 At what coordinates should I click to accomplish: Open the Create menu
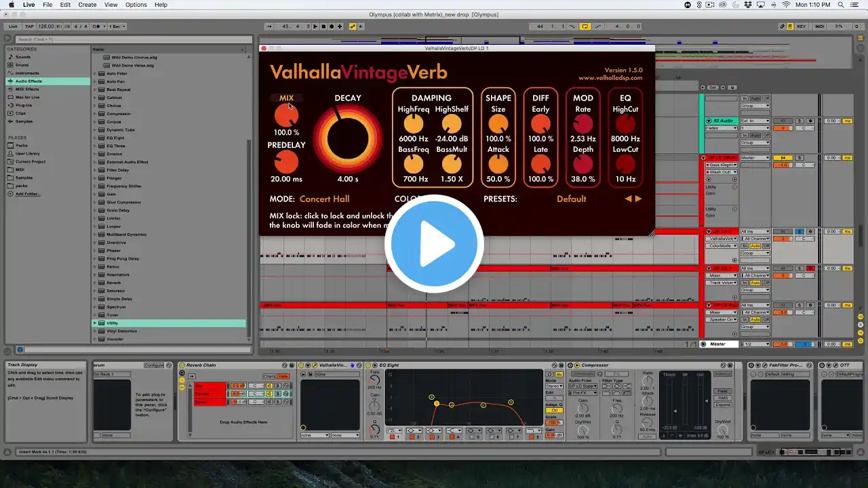(x=87, y=5)
